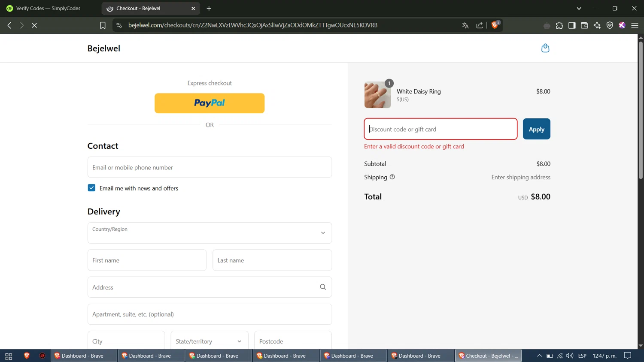Click the Last name field

272,260
